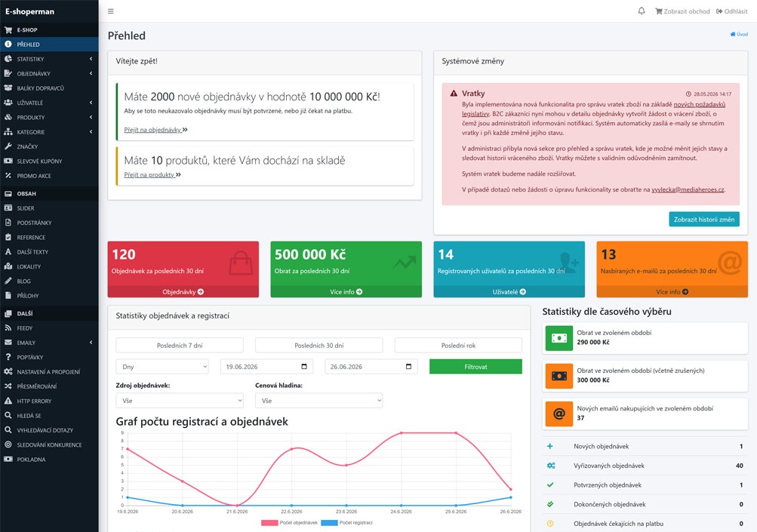Click the wrench icon next to Značky
757x532 pixels.
[8, 146]
